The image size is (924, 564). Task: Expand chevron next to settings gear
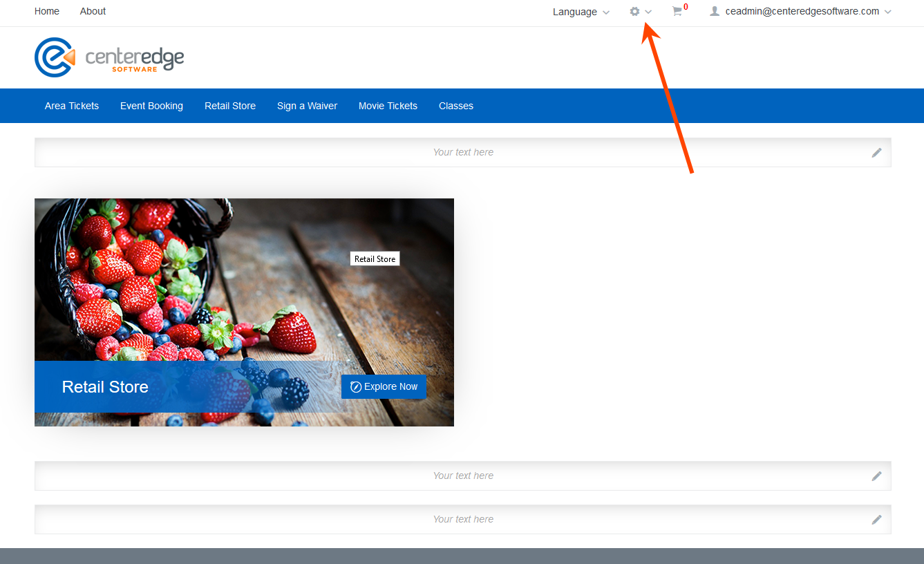(648, 12)
